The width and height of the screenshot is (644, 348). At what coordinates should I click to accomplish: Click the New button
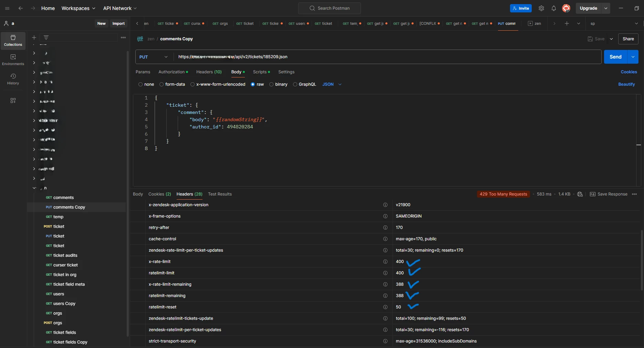[101, 23]
